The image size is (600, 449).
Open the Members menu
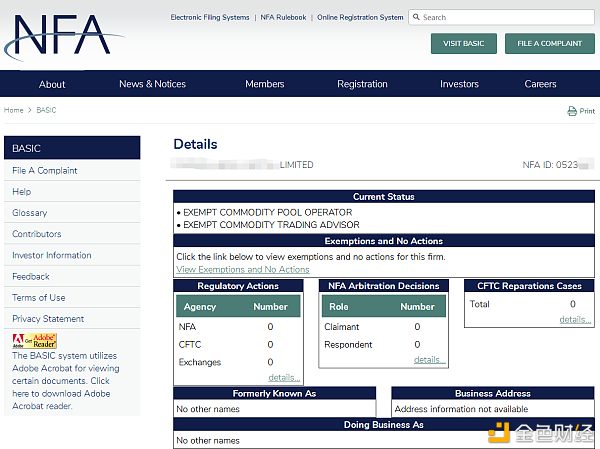point(265,84)
